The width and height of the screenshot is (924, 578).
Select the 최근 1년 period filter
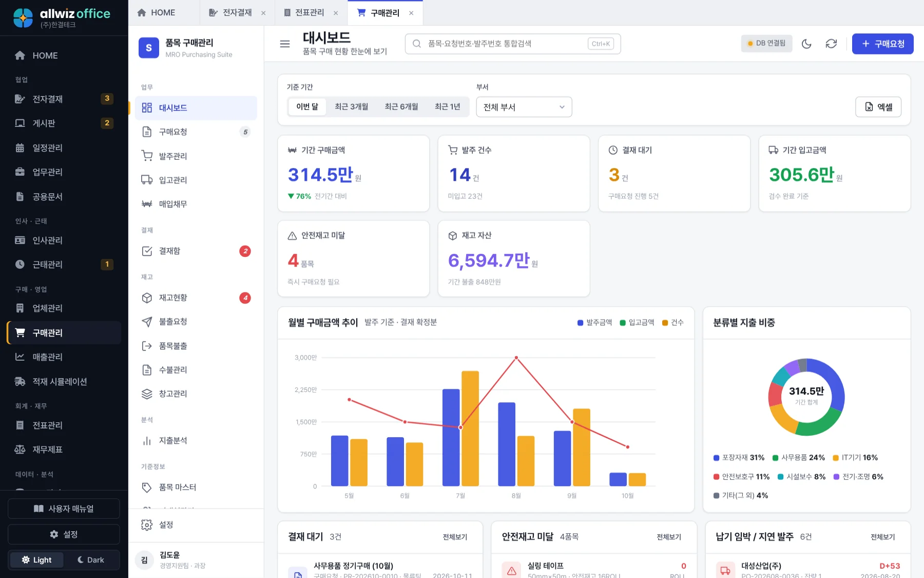tap(448, 107)
